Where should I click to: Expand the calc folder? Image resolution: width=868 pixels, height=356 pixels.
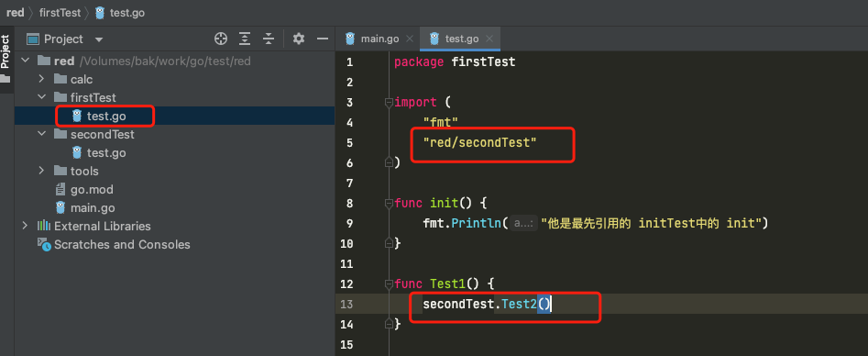coord(41,79)
